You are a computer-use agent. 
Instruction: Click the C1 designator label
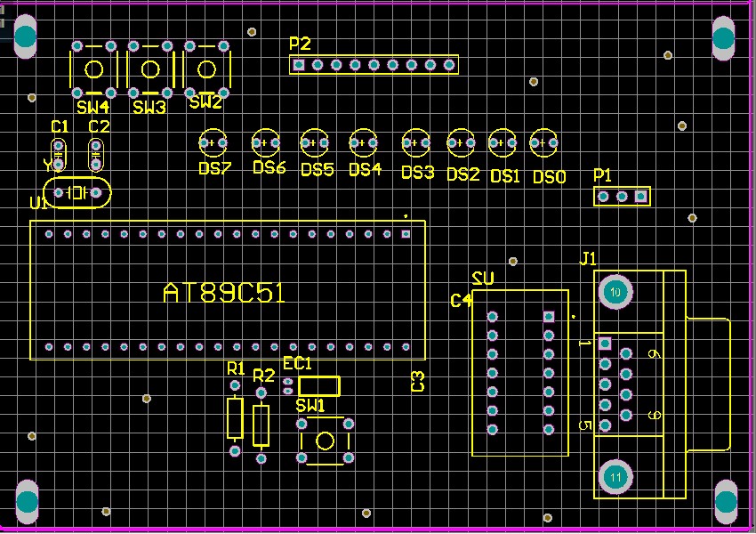pyautogui.click(x=60, y=127)
